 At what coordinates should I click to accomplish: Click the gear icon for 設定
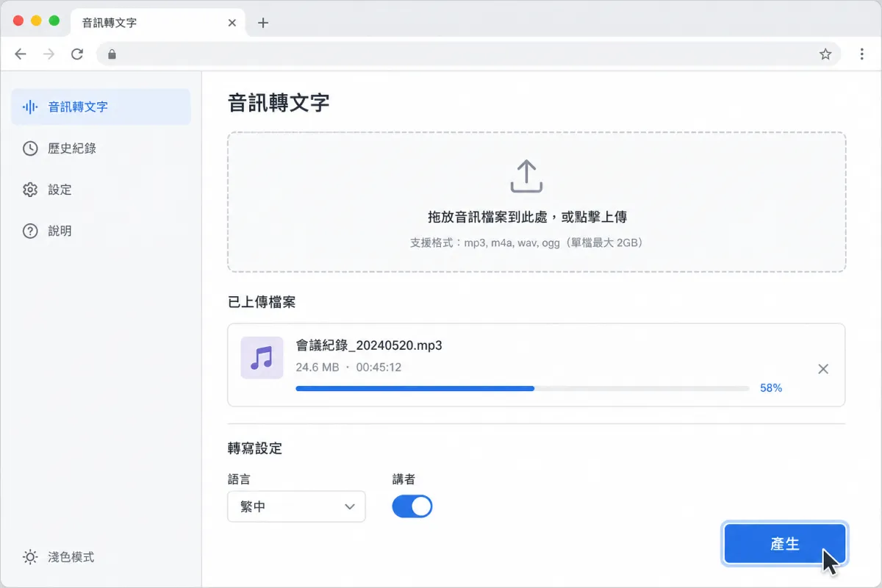(x=30, y=190)
